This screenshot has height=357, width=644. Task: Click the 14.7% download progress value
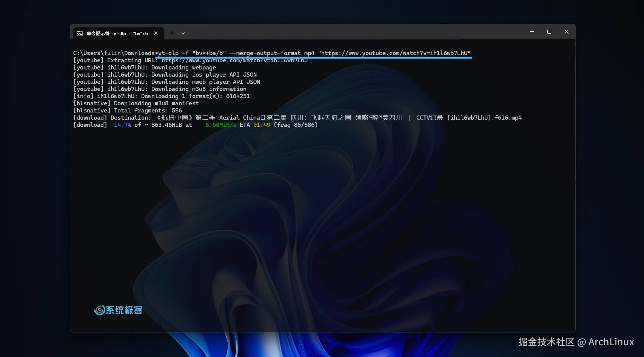click(x=123, y=125)
